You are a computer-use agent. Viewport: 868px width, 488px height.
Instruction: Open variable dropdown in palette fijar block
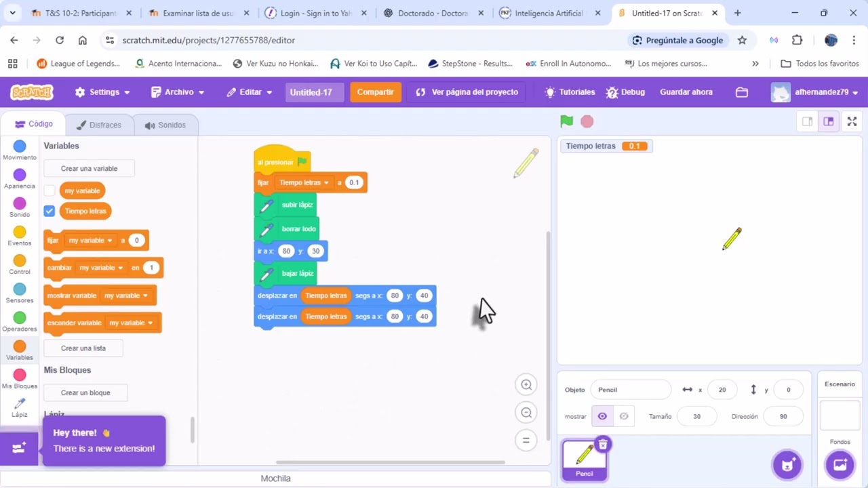point(90,241)
